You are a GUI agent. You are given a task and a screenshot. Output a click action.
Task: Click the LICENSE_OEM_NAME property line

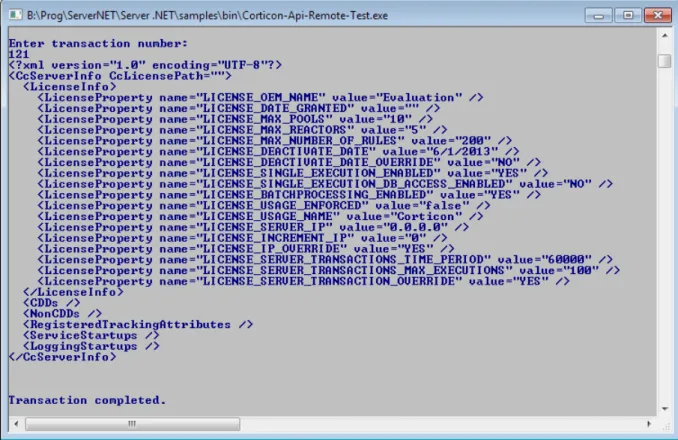pyautogui.click(x=260, y=98)
